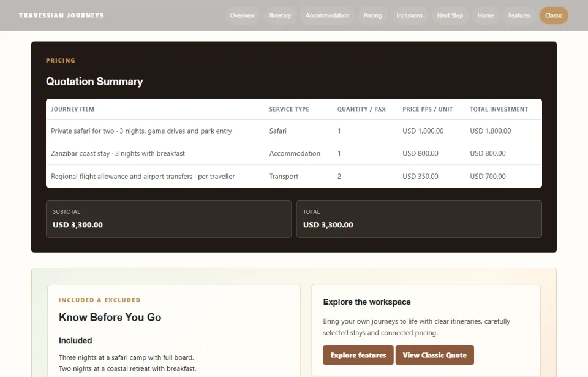Select the Next Step nav item
Screen dimensions: 588x377
point(450,15)
